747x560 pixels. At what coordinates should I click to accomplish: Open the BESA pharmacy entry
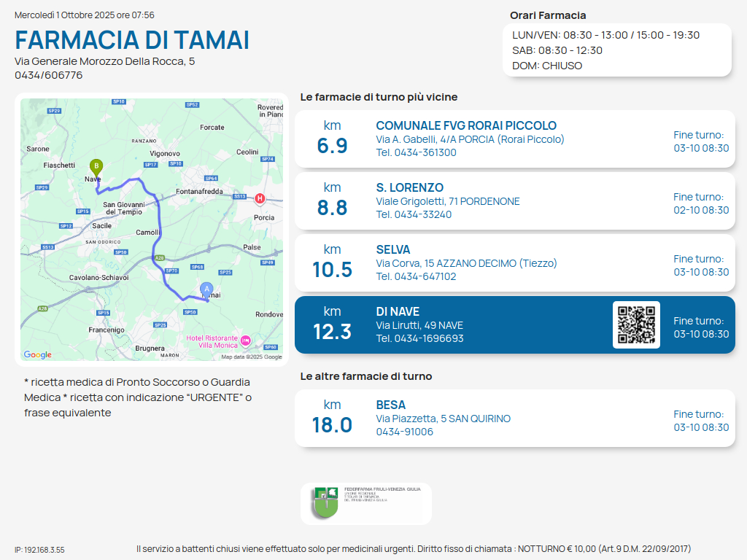pos(391,405)
